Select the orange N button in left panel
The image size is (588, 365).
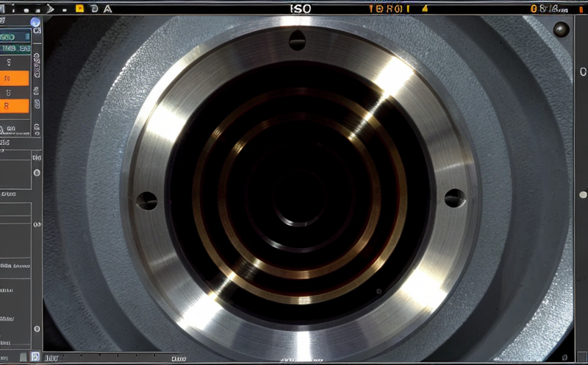14,78
